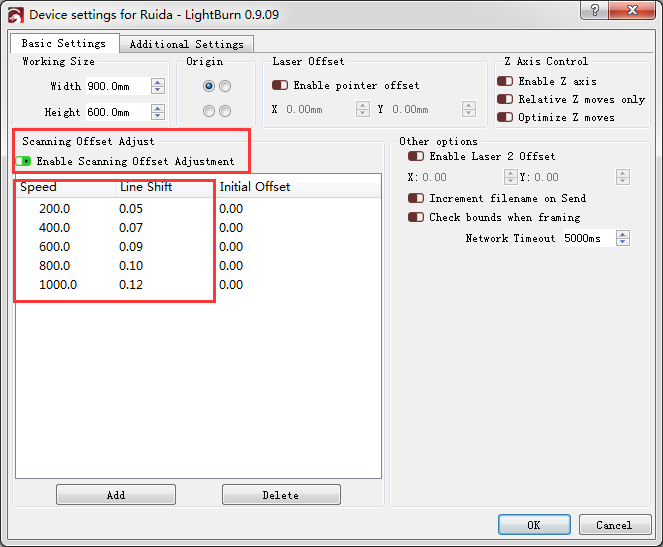Image resolution: width=663 pixels, height=547 pixels.
Task: Click the 0.05 line shift value
Action: [131, 209]
